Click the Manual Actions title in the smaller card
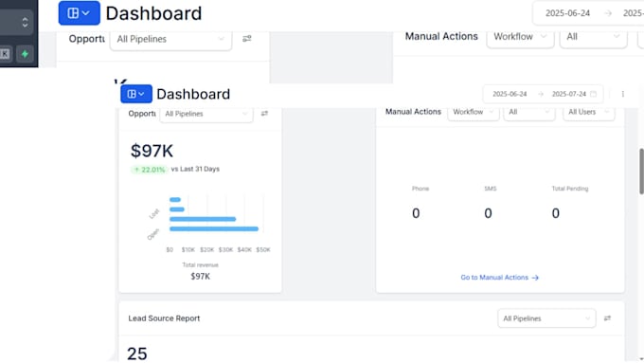 [413, 112]
